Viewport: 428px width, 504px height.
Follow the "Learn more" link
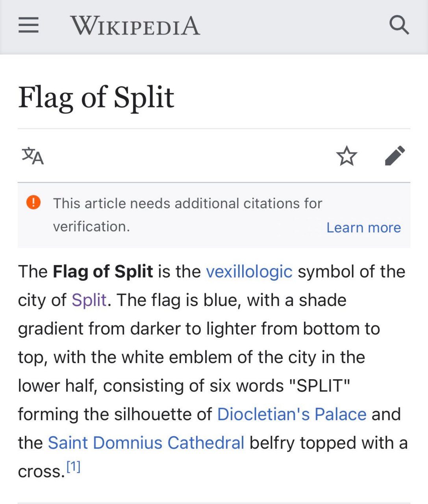[x=363, y=228]
